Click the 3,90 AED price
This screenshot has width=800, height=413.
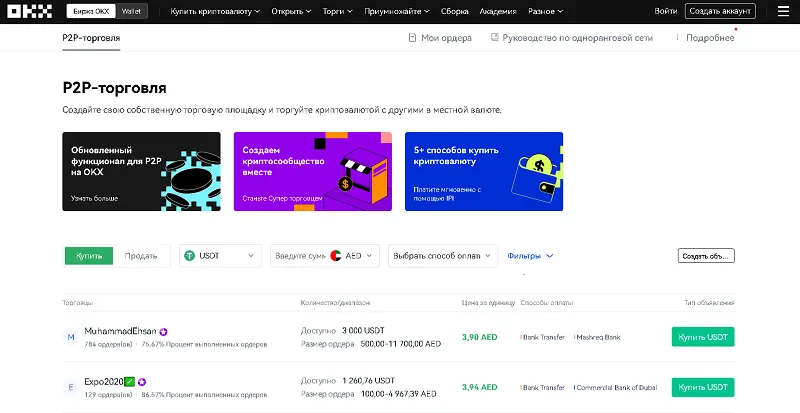pyautogui.click(x=480, y=337)
